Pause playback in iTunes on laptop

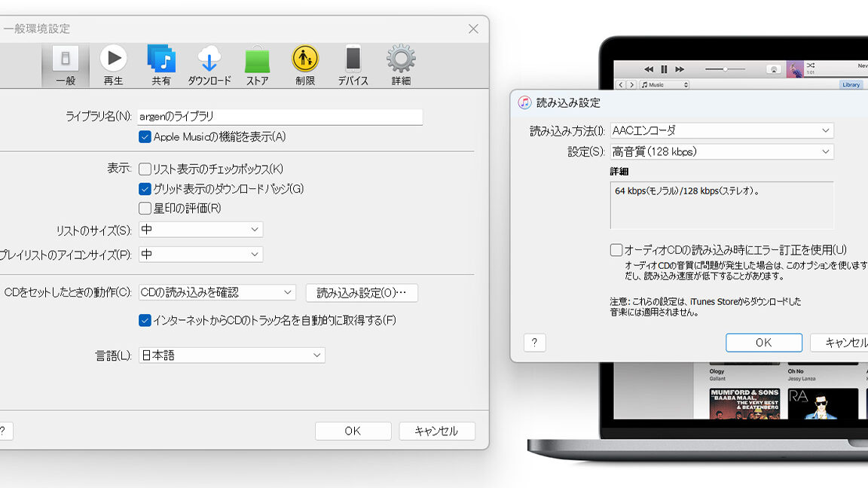coord(664,69)
